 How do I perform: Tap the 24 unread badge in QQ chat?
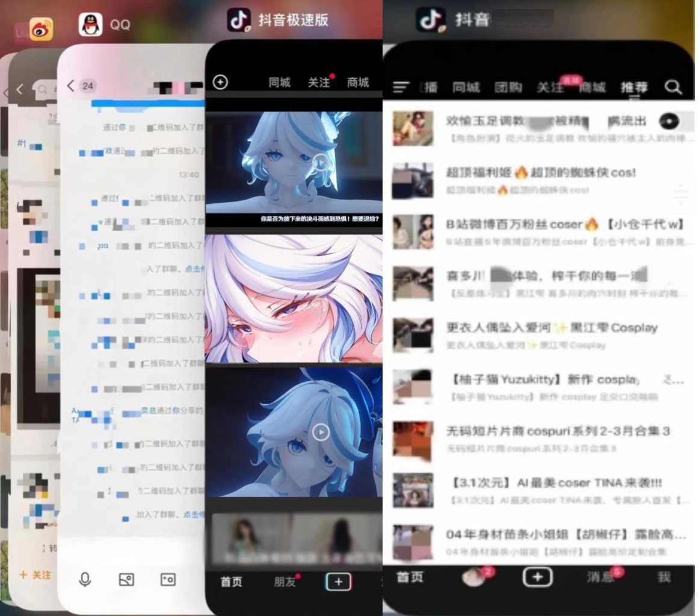[88, 86]
